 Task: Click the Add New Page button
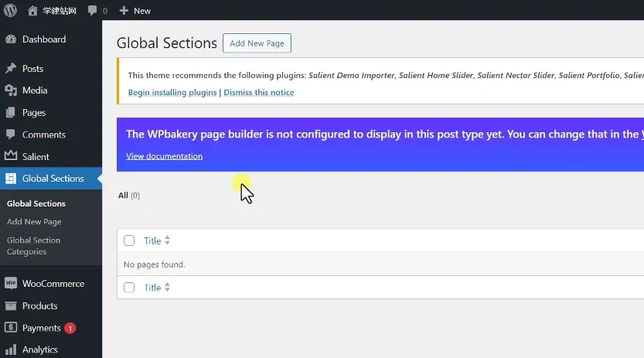(257, 43)
